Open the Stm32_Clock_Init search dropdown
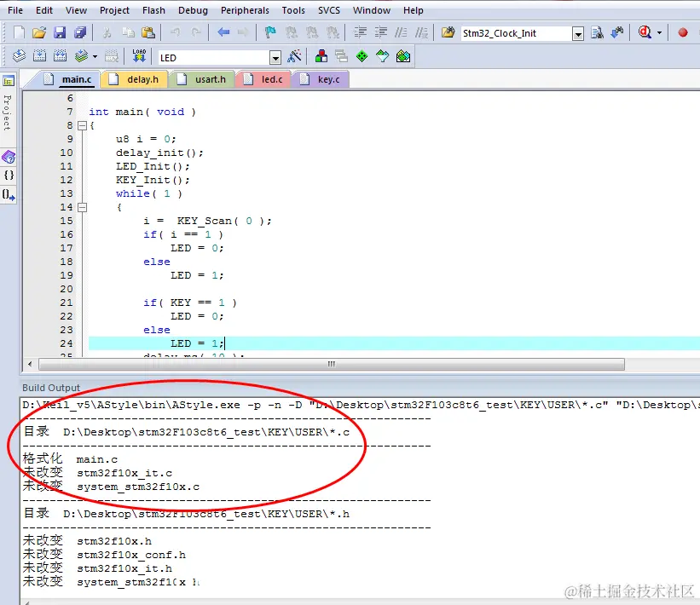The width and height of the screenshot is (700, 605). (578, 34)
